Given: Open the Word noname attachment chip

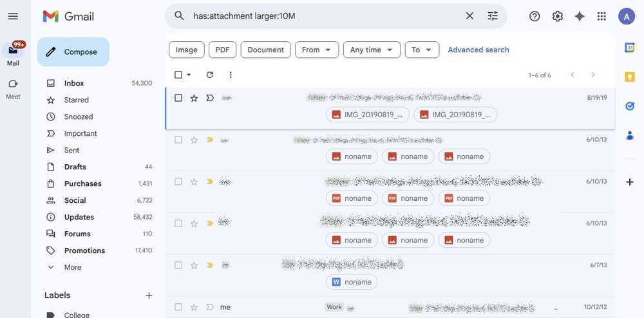Looking at the screenshot, I should [352, 282].
